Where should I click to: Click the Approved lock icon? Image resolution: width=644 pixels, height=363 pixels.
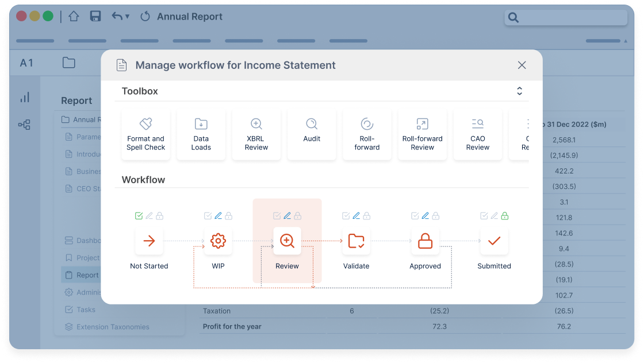click(x=425, y=241)
